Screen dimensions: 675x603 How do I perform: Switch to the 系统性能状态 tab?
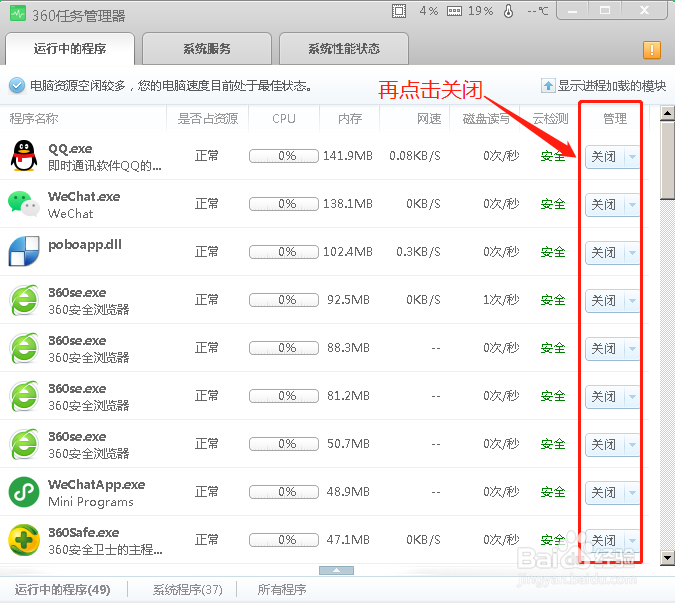coord(344,49)
